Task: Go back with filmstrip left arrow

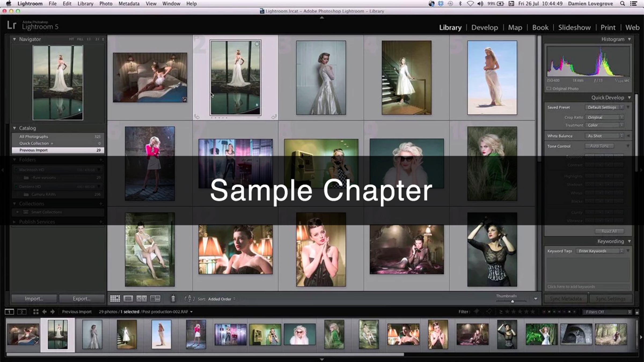Action: point(45,312)
